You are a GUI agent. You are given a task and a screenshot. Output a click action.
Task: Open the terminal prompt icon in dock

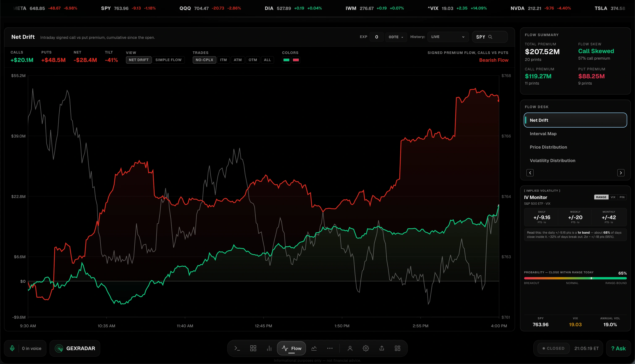pos(237,348)
